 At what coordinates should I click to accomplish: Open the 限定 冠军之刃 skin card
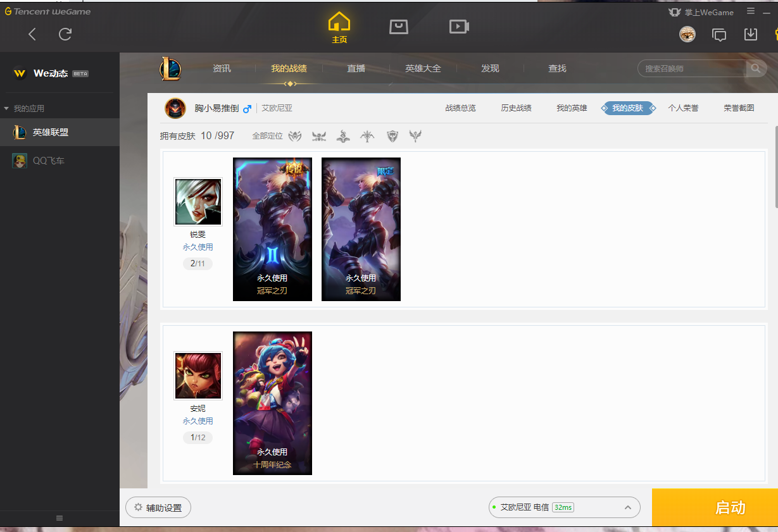361,229
